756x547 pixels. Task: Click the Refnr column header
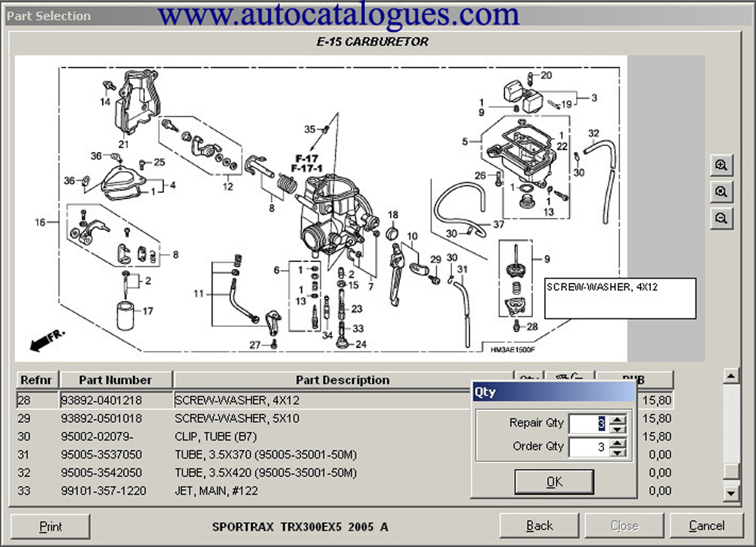pos(36,380)
